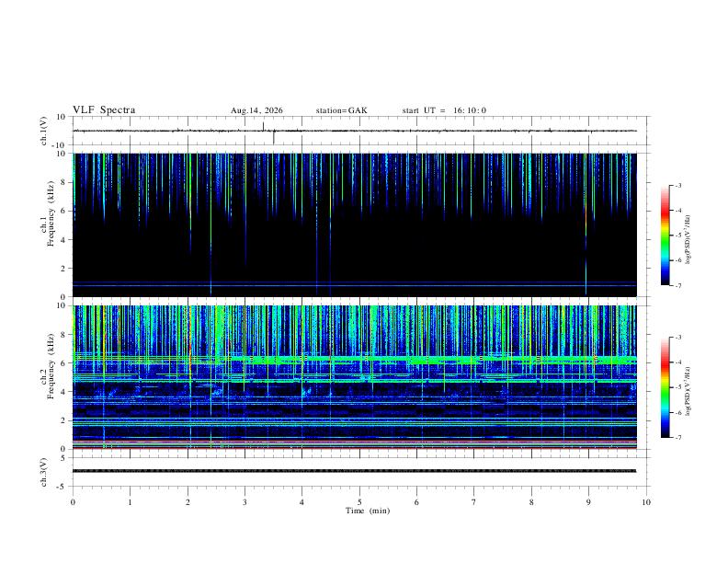The image size is (728, 563).
Task: Click the lower ch.2 PSD colorbar
Action: [x=665, y=387]
